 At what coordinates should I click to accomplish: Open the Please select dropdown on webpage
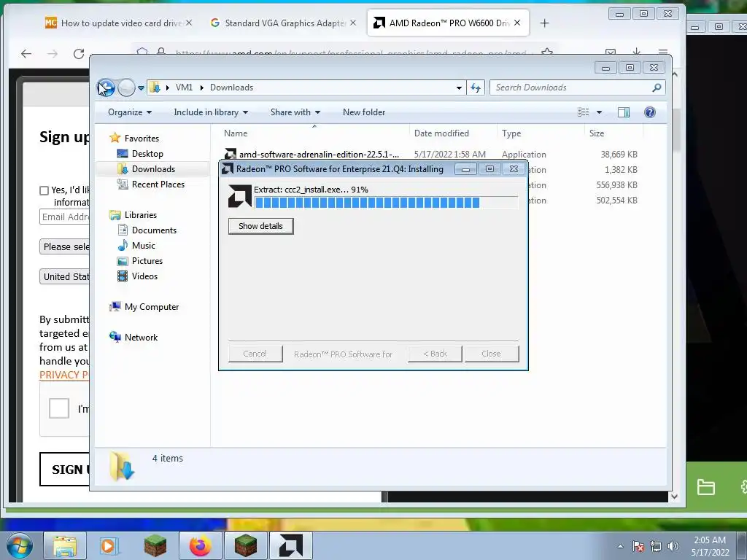pos(65,246)
